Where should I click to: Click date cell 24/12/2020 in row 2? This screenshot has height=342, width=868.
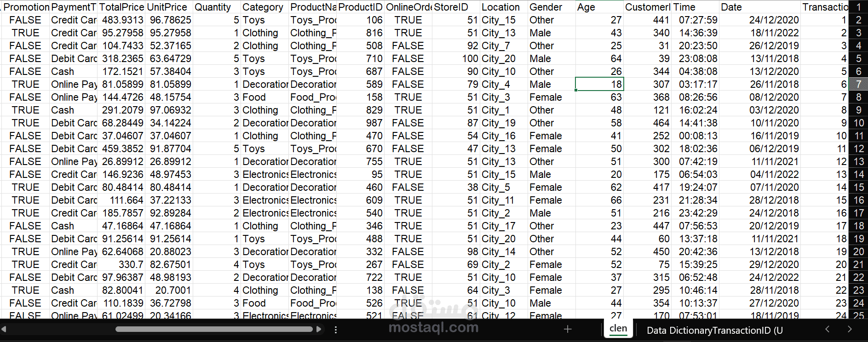coord(759,20)
